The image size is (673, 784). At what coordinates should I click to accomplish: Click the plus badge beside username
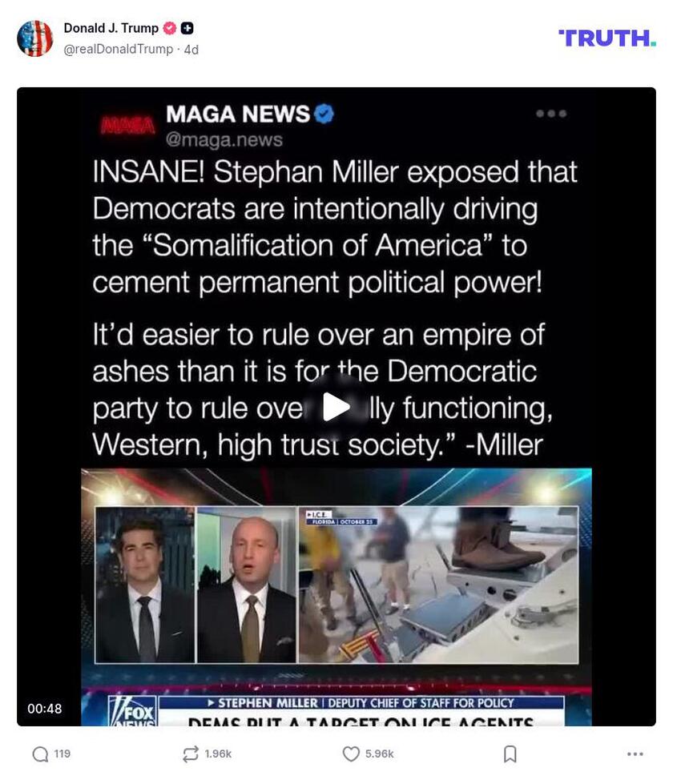pyautogui.click(x=187, y=29)
